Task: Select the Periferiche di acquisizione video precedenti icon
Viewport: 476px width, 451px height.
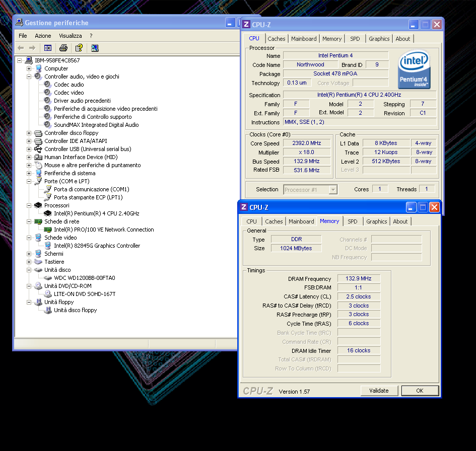Action: (48, 109)
